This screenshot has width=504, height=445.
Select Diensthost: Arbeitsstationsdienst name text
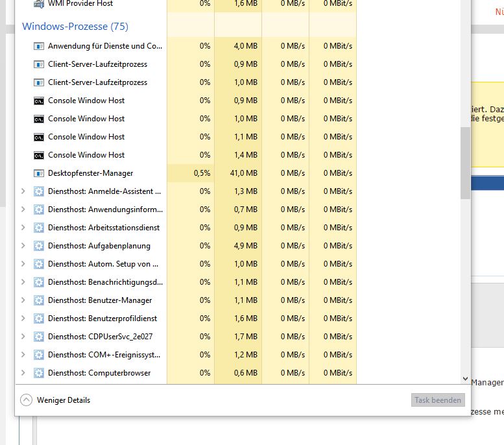pyautogui.click(x=104, y=228)
